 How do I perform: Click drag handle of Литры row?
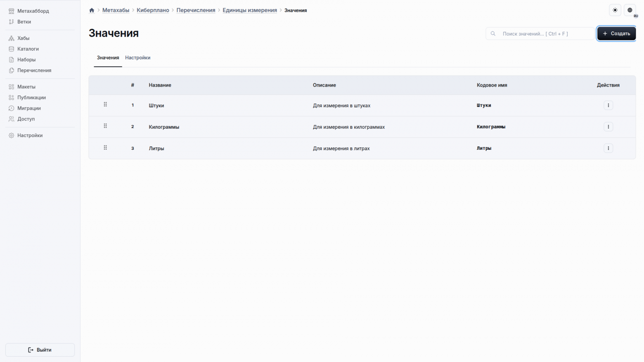[105, 148]
